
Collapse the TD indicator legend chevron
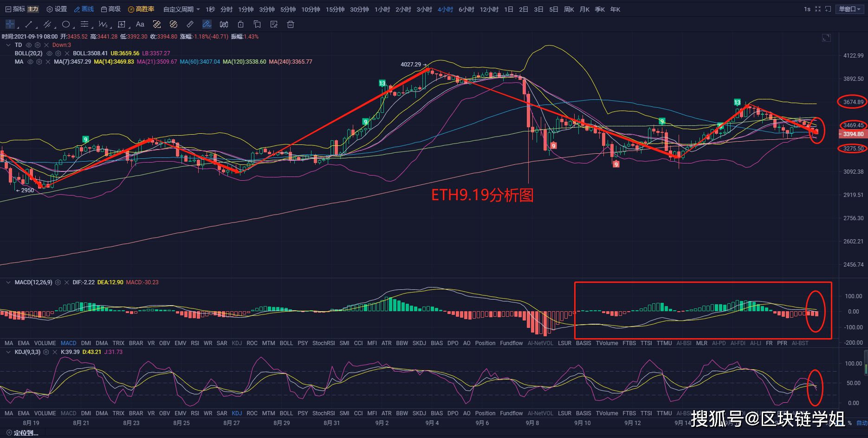tap(8, 45)
